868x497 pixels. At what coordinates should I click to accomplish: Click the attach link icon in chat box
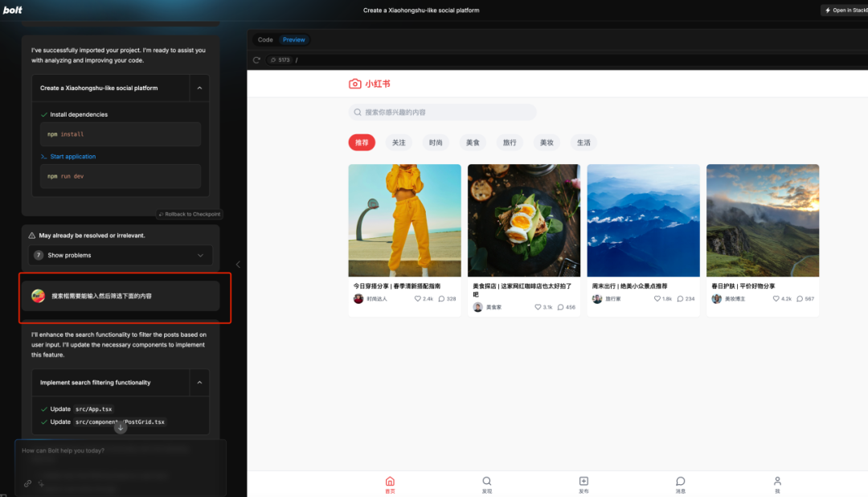click(27, 483)
